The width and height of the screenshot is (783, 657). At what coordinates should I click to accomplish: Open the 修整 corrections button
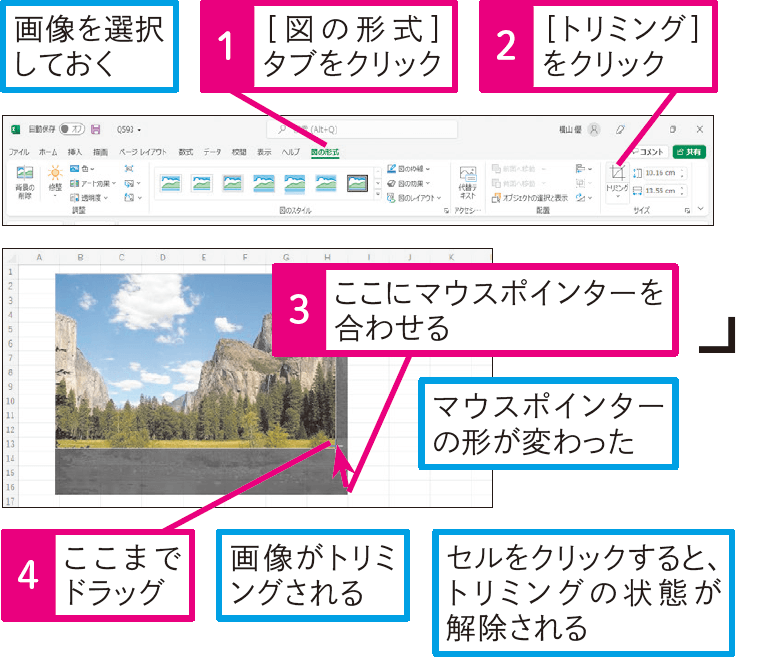pyautogui.click(x=55, y=182)
